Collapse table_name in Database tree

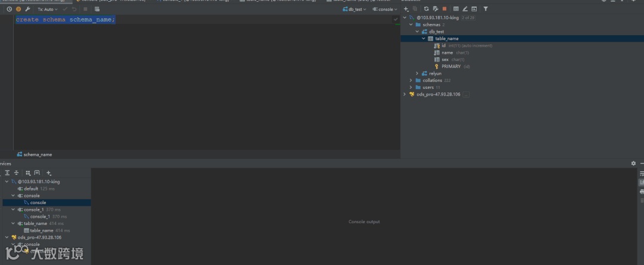tap(424, 39)
